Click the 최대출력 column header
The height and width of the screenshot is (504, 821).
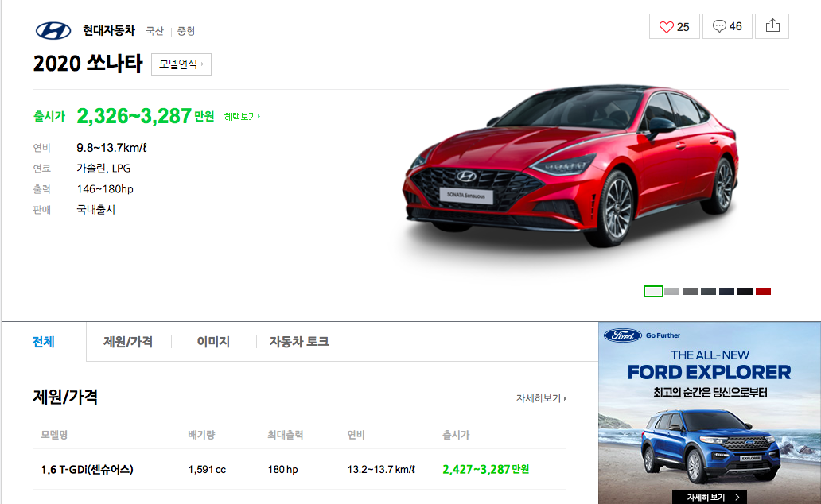tap(286, 435)
